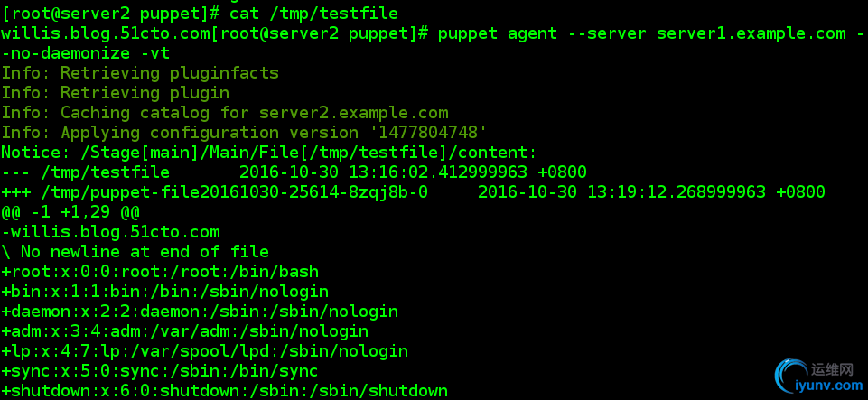Click the '+shutdown:x:6:0' last line
The width and height of the screenshot is (868, 400).
[x=225, y=391]
